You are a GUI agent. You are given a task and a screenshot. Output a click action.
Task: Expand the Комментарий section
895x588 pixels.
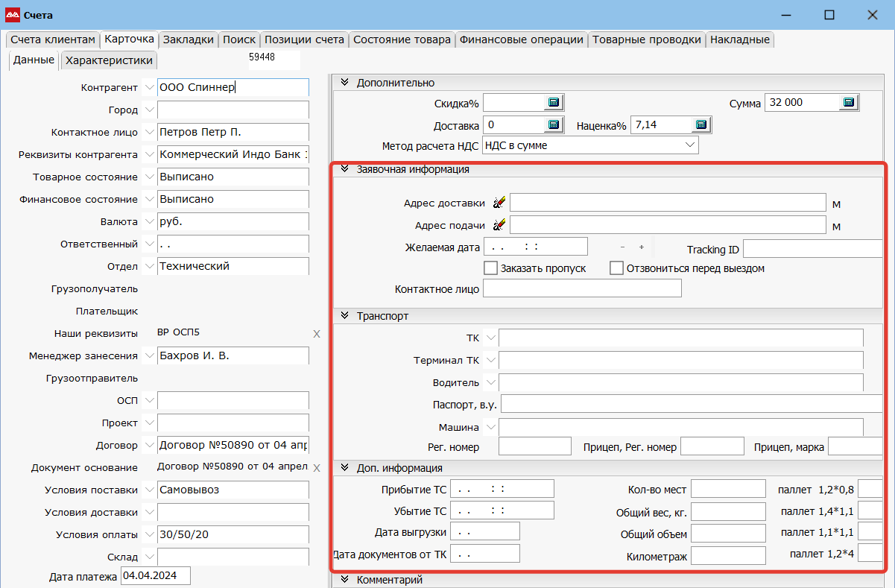tap(344, 579)
